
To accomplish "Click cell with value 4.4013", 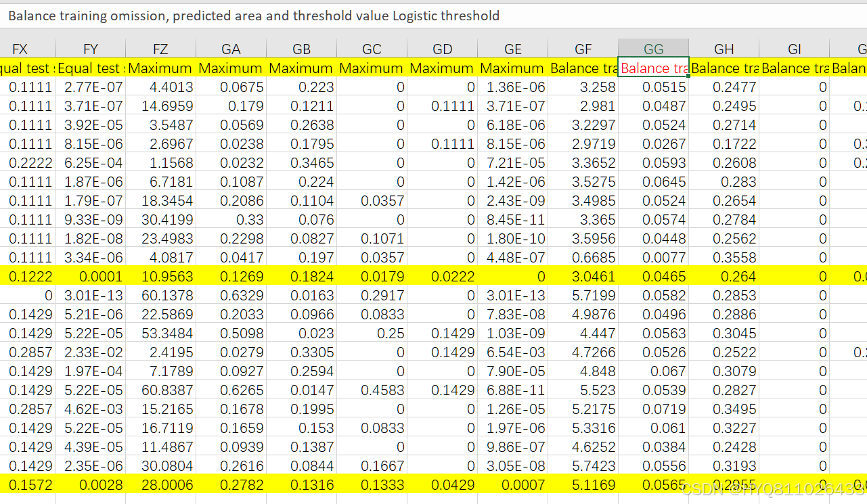I will pyautogui.click(x=161, y=87).
